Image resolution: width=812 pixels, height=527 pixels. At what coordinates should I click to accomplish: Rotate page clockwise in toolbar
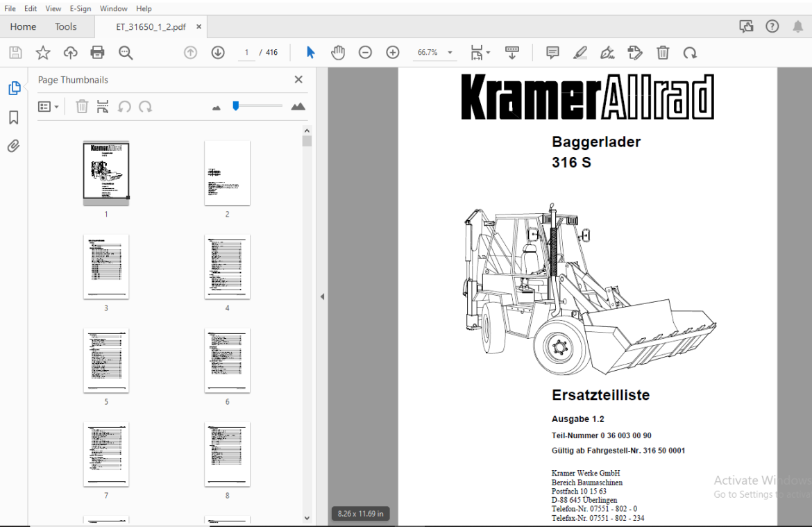tap(690, 52)
